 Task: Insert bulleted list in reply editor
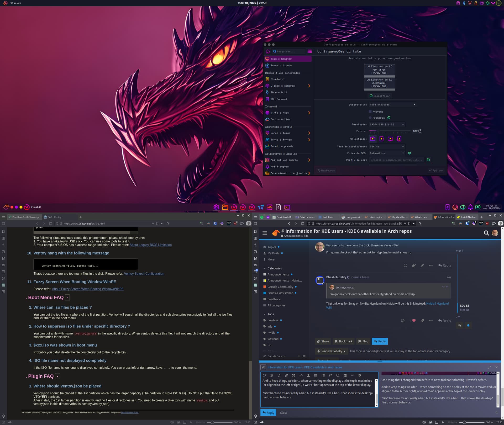pyautogui.click(x=316, y=375)
